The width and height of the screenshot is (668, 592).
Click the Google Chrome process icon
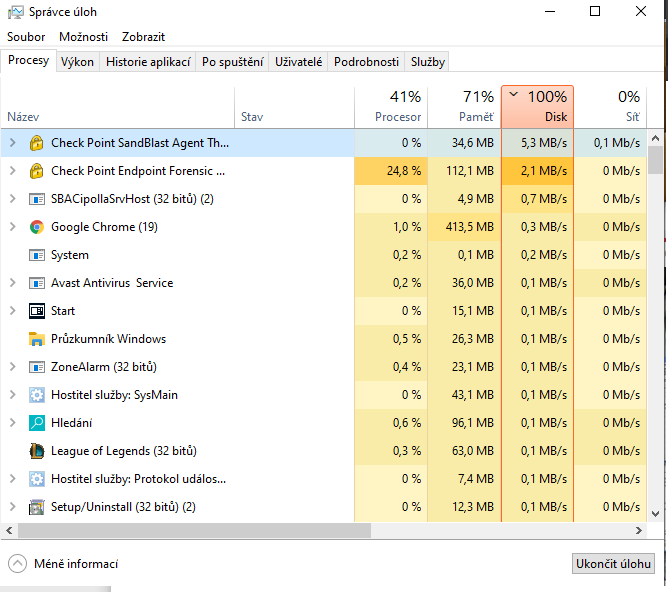(x=36, y=227)
